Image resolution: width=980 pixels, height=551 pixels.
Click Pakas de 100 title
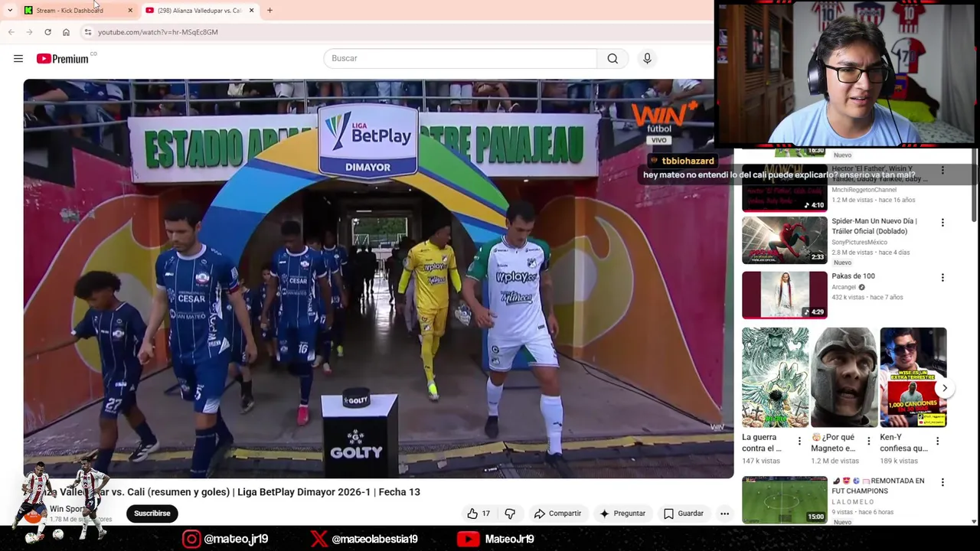tap(853, 276)
